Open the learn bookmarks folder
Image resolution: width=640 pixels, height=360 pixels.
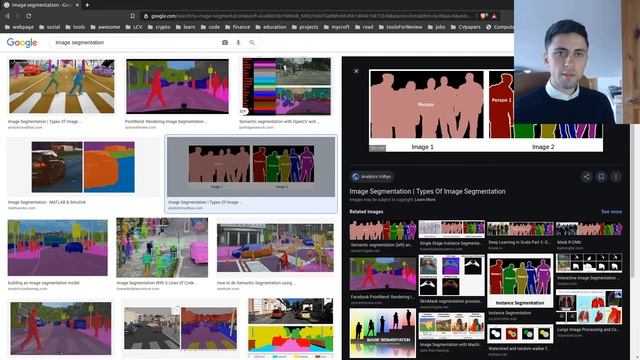pyautogui.click(x=185, y=27)
